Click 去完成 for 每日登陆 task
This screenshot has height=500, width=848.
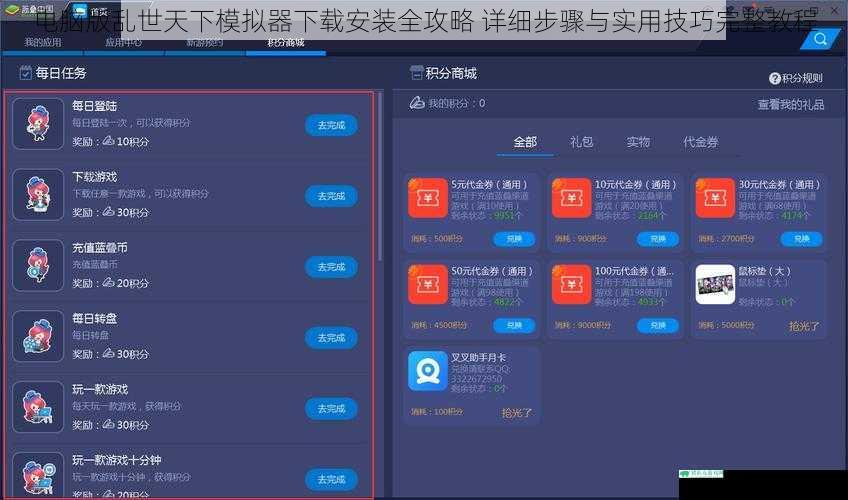coord(331,125)
